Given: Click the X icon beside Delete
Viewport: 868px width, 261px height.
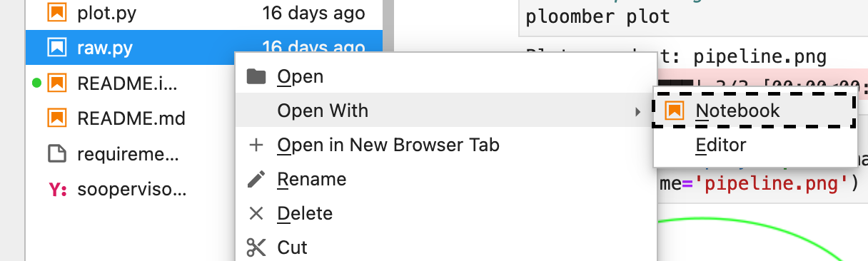Looking at the screenshot, I should pyautogui.click(x=256, y=213).
